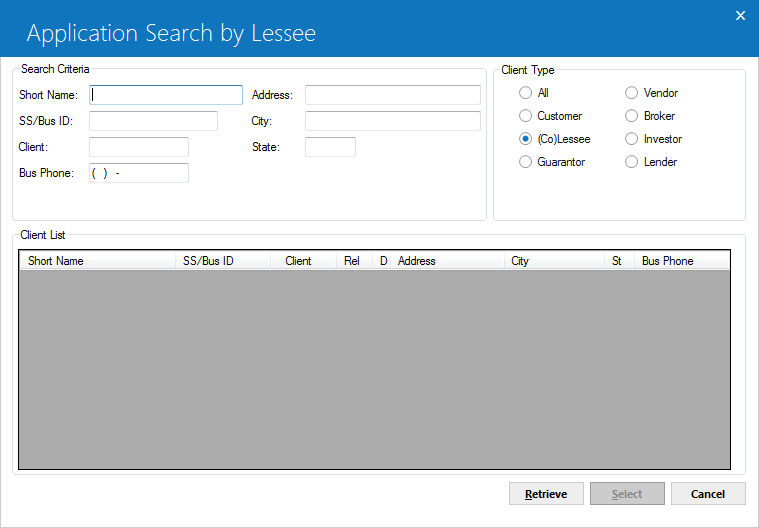Viewport: 759px width, 528px height.
Task: Click the Bus Phone input field
Action: (139, 173)
